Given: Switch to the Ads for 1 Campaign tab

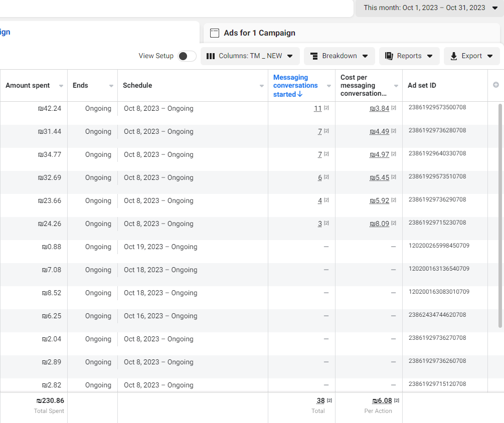Looking at the screenshot, I should pyautogui.click(x=352, y=33).
